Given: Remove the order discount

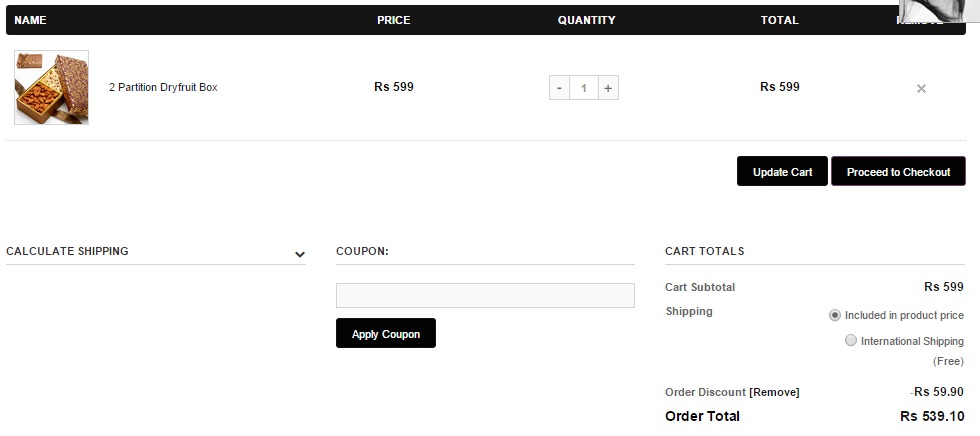Looking at the screenshot, I should point(774,392).
